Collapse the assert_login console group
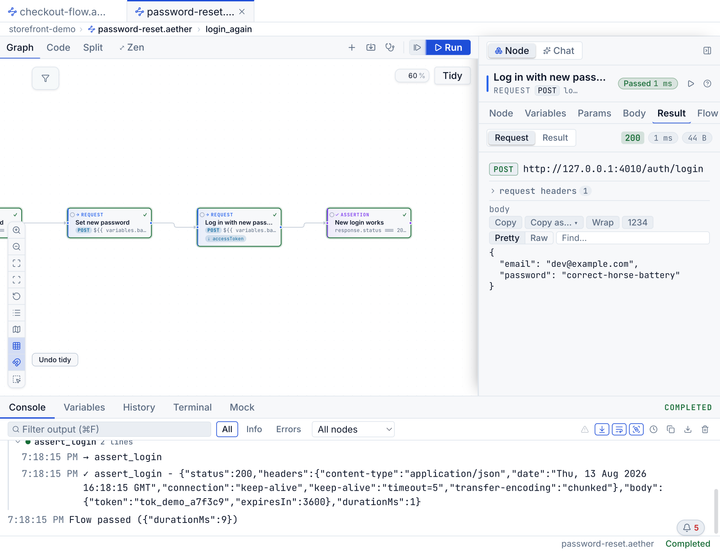The width and height of the screenshot is (720, 551). [17, 442]
